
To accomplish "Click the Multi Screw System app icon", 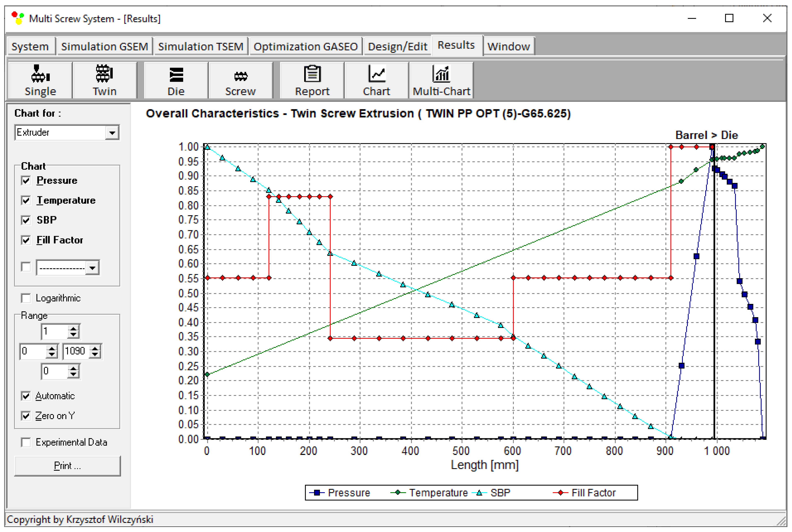I will coord(18,18).
